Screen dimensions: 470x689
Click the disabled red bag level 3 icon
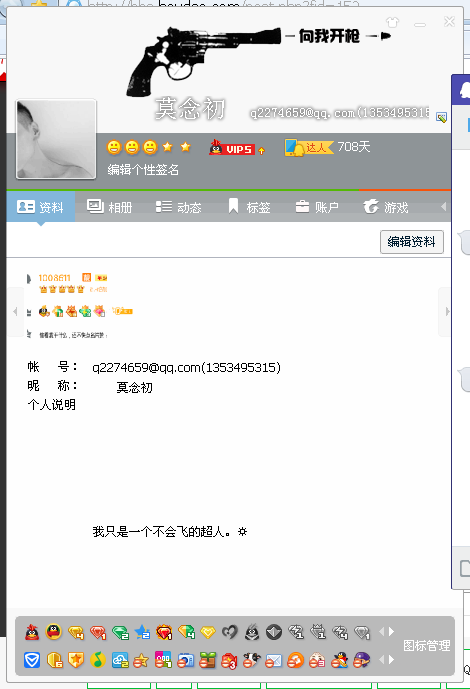[230, 660]
